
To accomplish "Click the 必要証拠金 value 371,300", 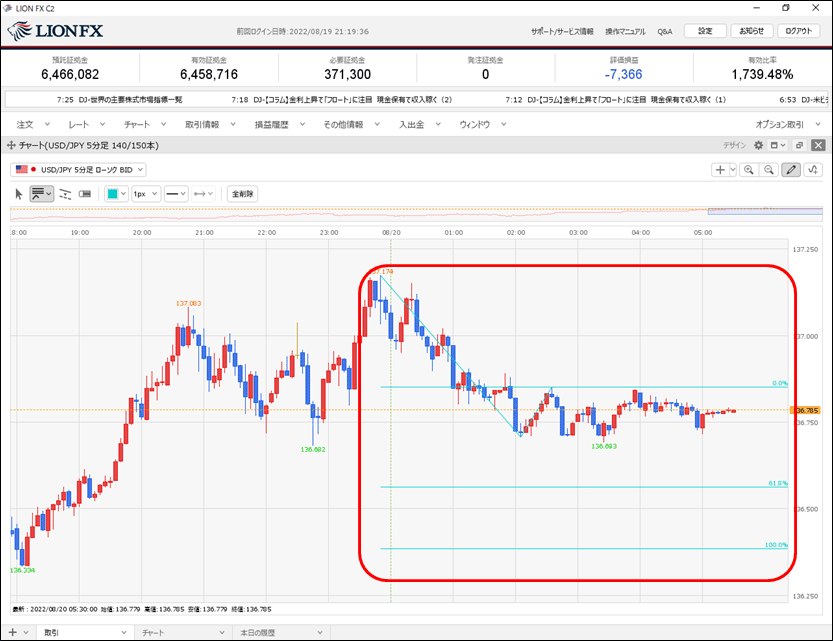I will 347,74.
